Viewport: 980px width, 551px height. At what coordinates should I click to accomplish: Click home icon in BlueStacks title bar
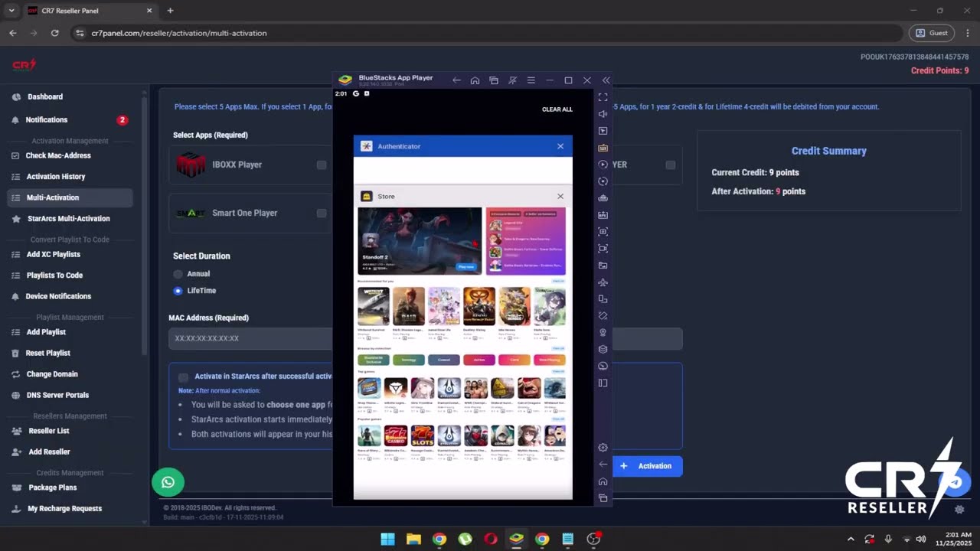tap(475, 80)
